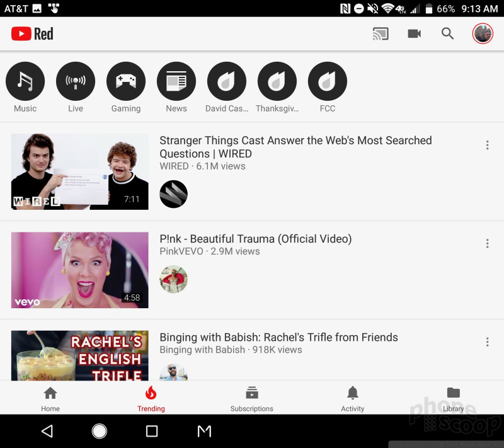Open the Activity tab
This screenshot has width=504, height=448.
[353, 399]
